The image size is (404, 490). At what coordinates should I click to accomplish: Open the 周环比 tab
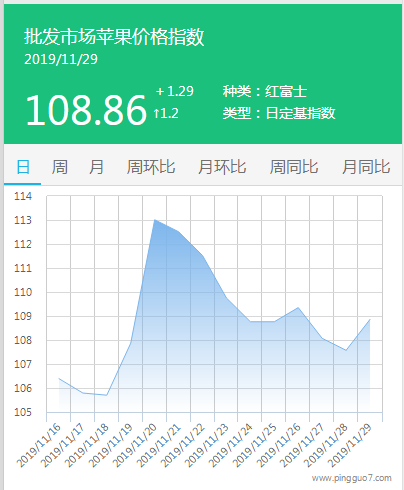click(x=151, y=167)
